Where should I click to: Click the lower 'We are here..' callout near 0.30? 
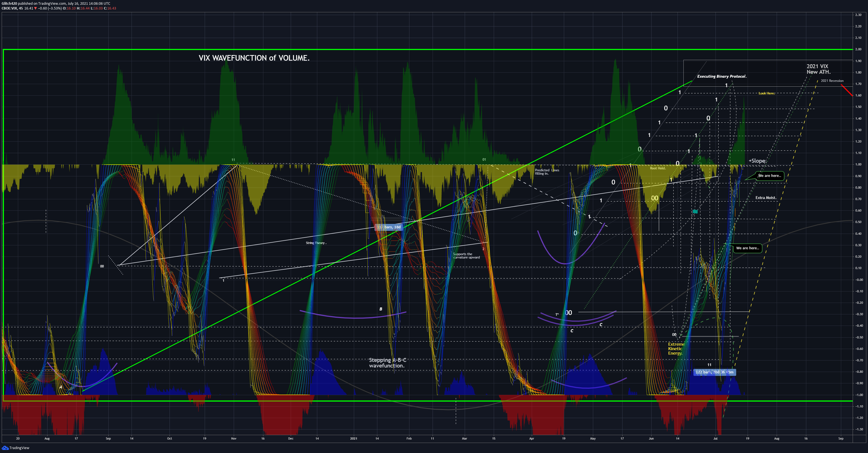747,248
